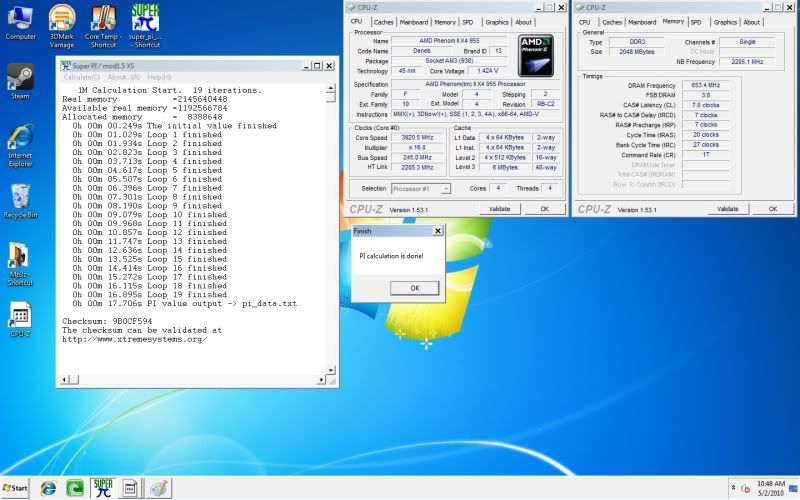Open SPD tab in CPU-Z Processor window
This screenshot has height=500, width=800.
468,22
